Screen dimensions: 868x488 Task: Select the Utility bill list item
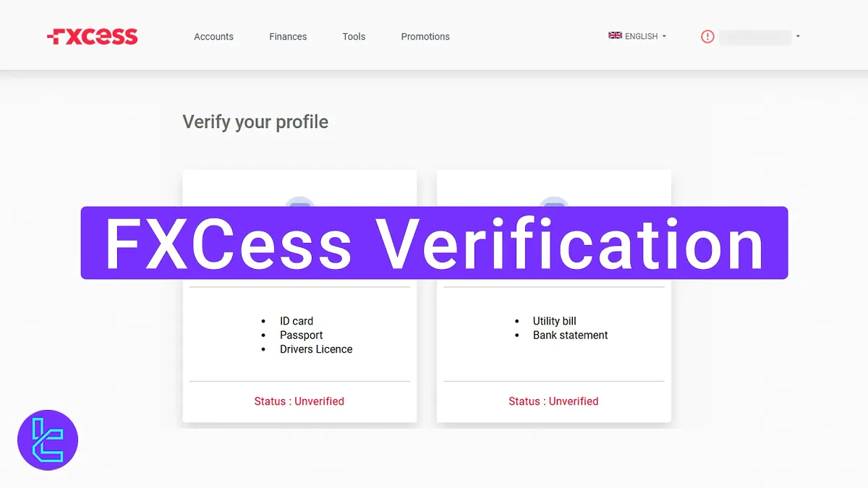(x=555, y=321)
